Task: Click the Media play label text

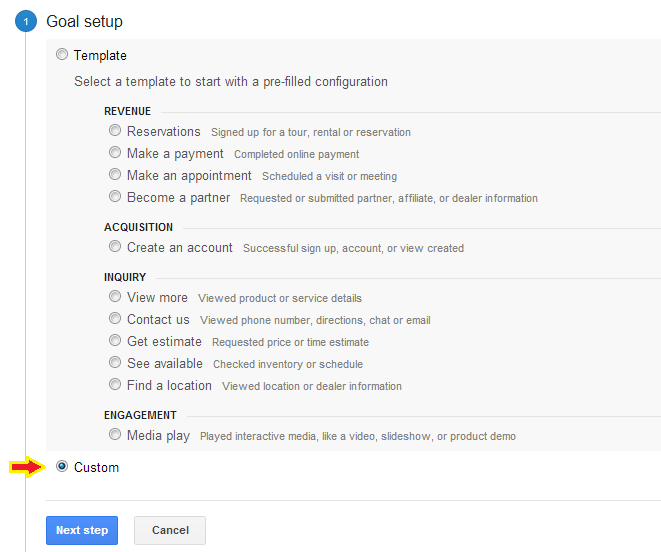Action: click(159, 436)
